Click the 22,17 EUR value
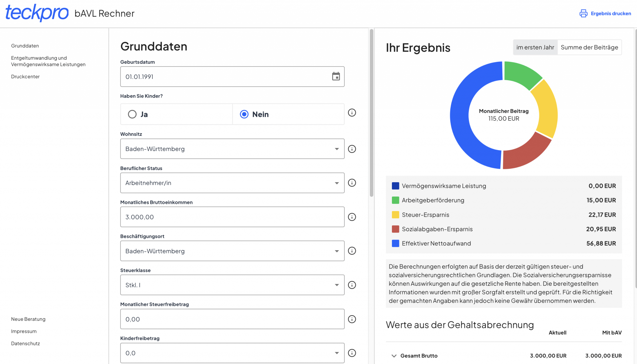The image size is (637, 364). coord(602,215)
